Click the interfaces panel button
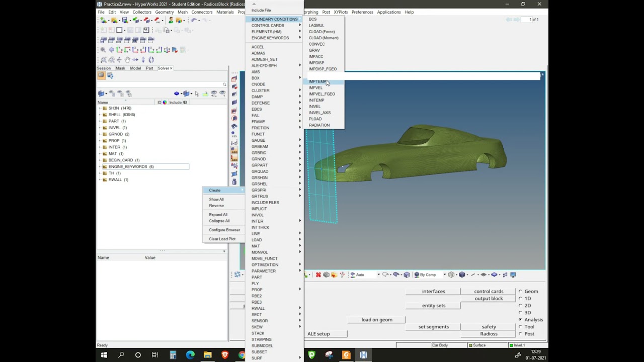This screenshot has width=644, height=362. [x=433, y=292]
